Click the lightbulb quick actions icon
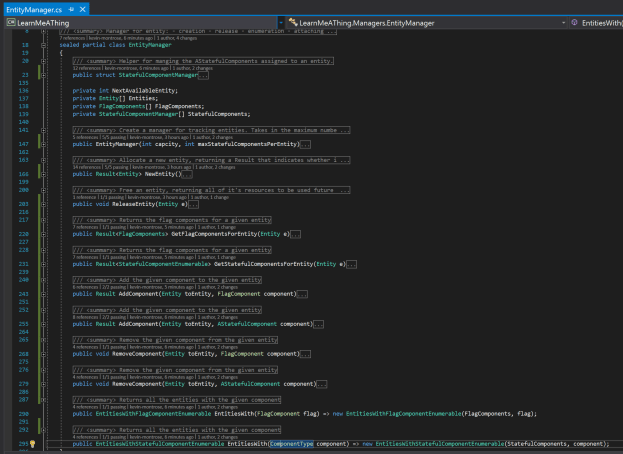This screenshot has height=454, width=623. point(32,443)
